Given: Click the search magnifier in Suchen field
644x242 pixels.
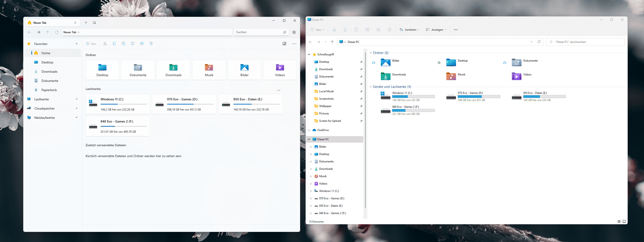Looking at the screenshot, I should (x=284, y=32).
